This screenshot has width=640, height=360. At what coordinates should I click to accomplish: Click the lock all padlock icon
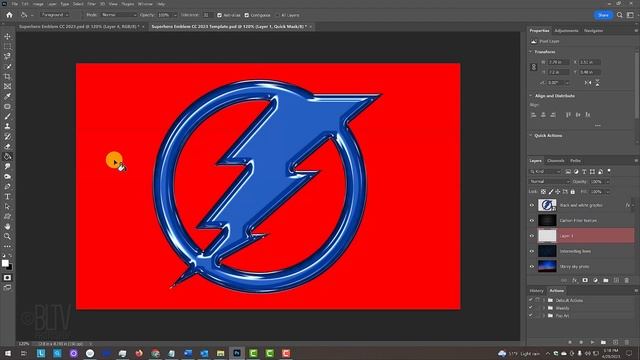(573, 191)
